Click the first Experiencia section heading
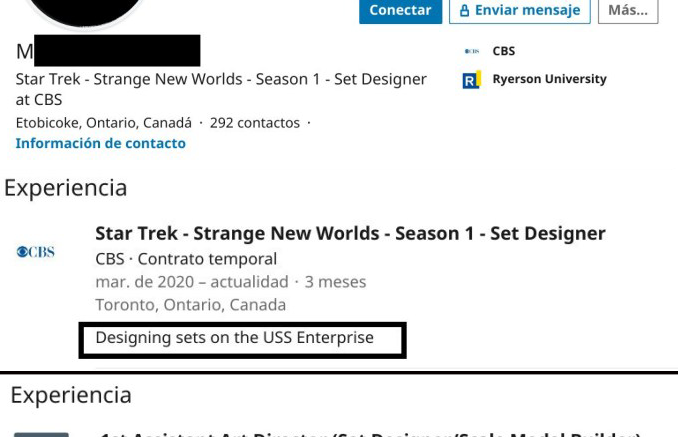The height and width of the screenshot is (437, 678). tap(66, 188)
